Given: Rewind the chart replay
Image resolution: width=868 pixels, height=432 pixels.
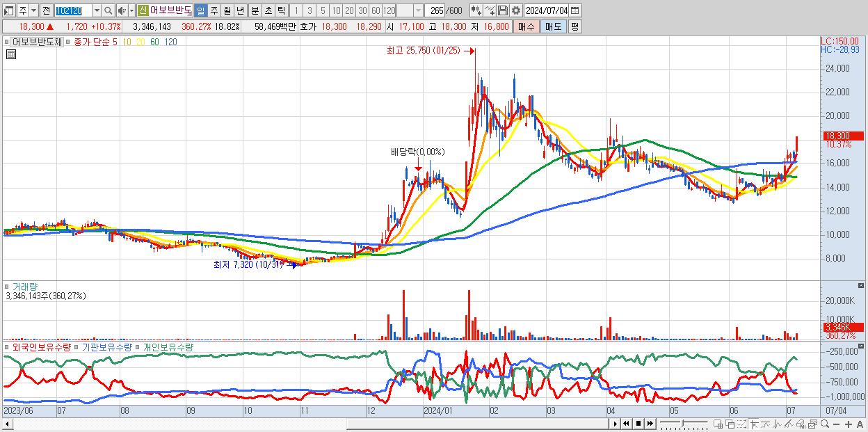Looking at the screenshot, I should click(x=626, y=424).
